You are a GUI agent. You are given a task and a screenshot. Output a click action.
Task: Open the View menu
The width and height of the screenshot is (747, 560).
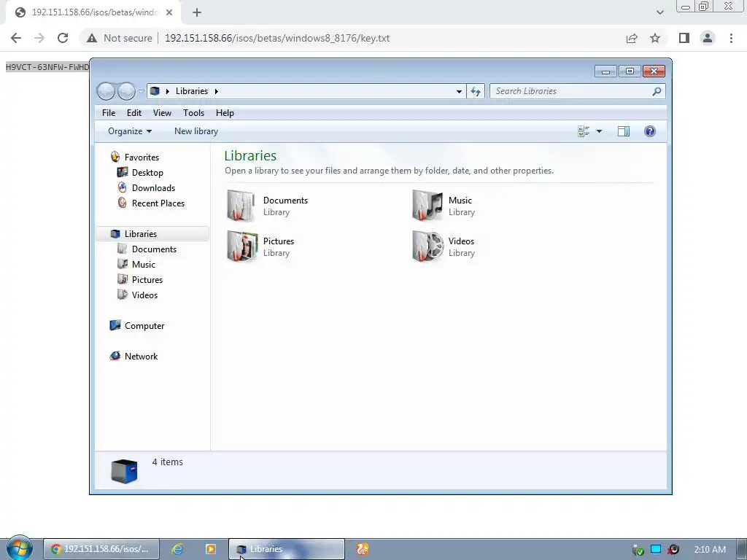(162, 113)
